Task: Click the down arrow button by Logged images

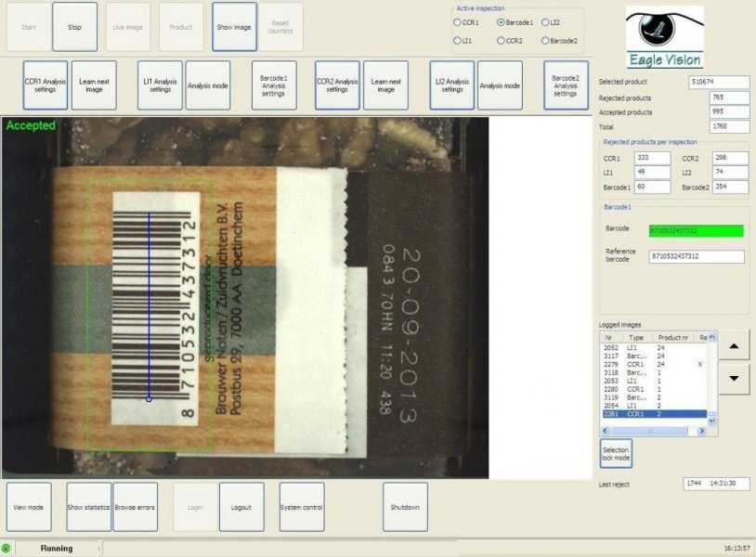Action: (734, 379)
